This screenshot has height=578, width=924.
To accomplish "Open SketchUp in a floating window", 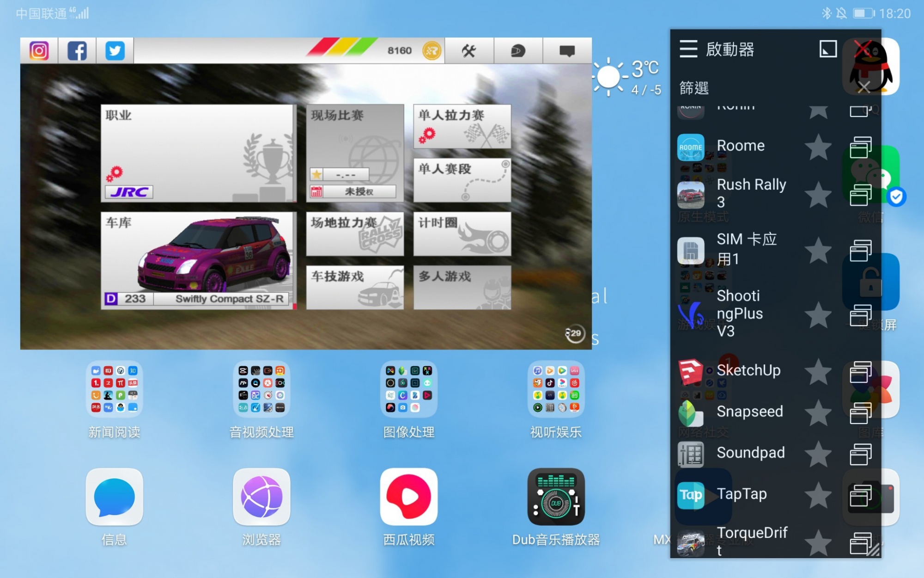I will (861, 372).
